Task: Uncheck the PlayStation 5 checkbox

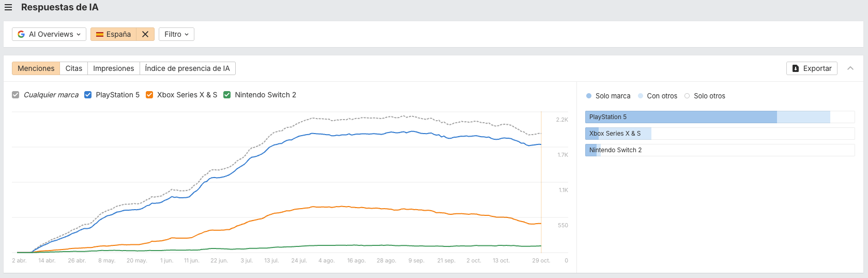Action: (88, 95)
